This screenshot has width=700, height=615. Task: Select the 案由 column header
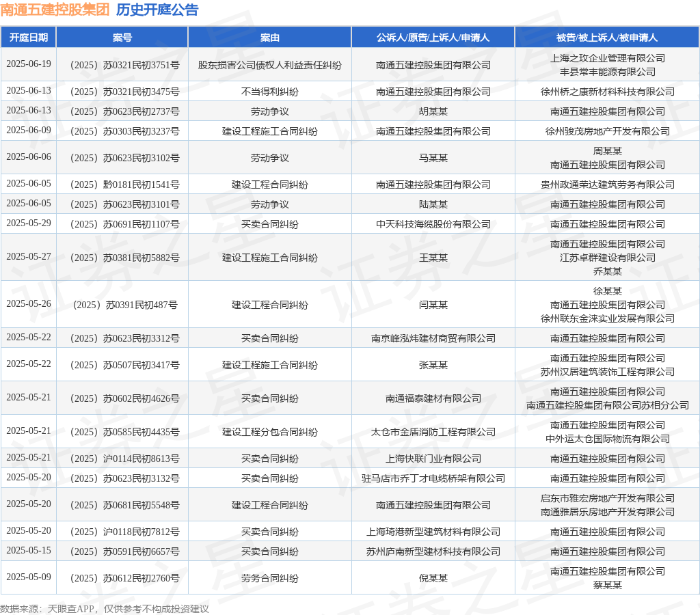(x=269, y=38)
